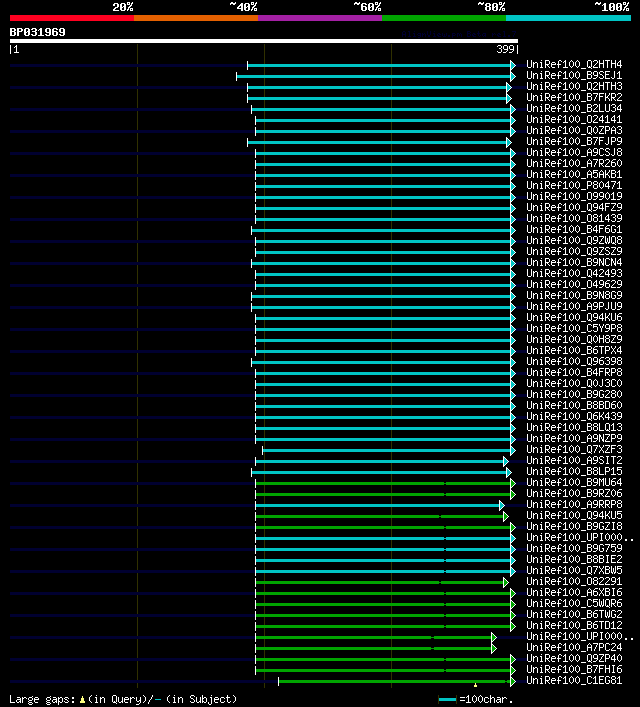Select the UniRef100_Q94FZ9 label
The height and width of the screenshot is (707, 640).
[x=574, y=207]
